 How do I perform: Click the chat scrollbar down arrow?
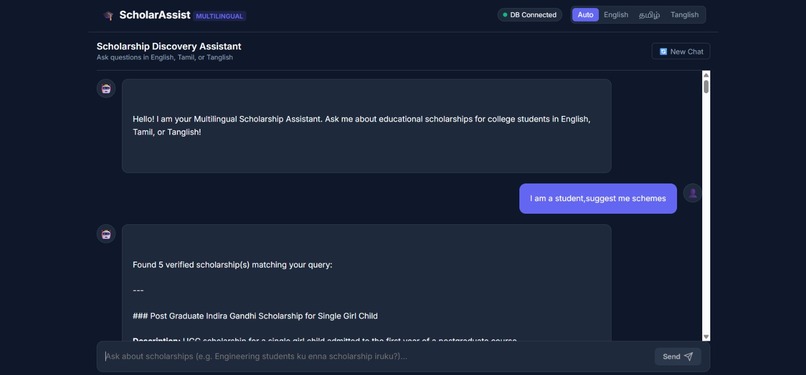pyautogui.click(x=706, y=337)
